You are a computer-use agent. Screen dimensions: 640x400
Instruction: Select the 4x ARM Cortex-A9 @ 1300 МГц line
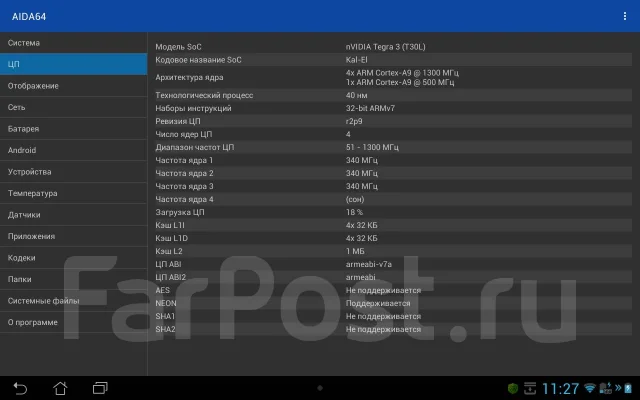[402, 73]
